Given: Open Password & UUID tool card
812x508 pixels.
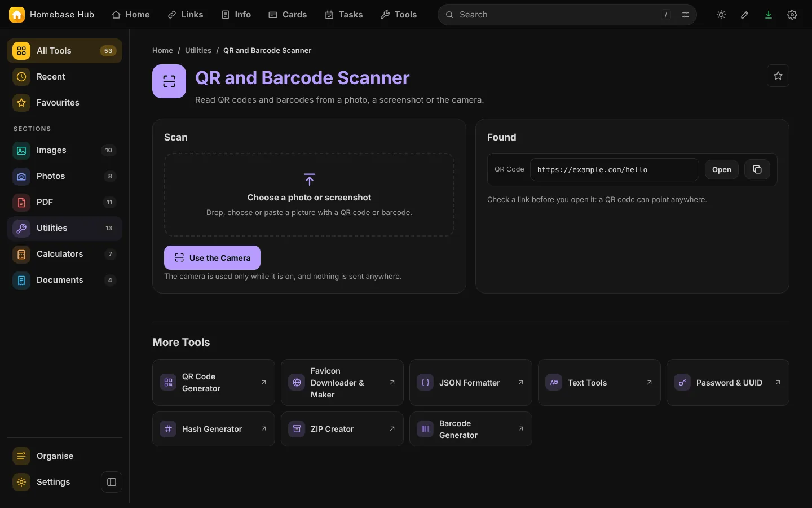Looking at the screenshot, I should point(728,383).
